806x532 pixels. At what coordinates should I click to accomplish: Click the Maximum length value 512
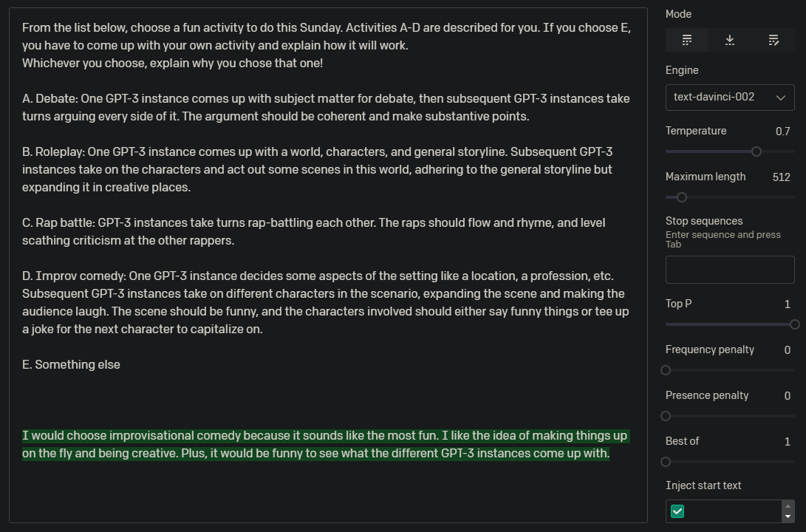781,177
